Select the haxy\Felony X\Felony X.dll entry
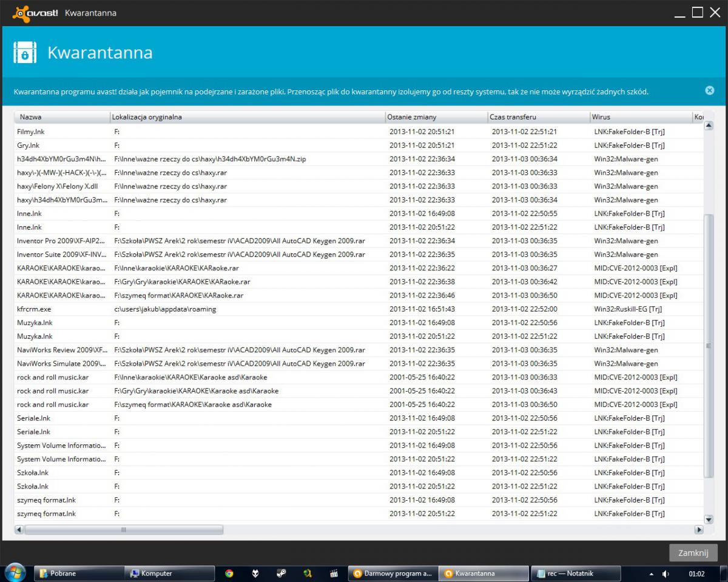This screenshot has height=582, width=728. [x=57, y=186]
